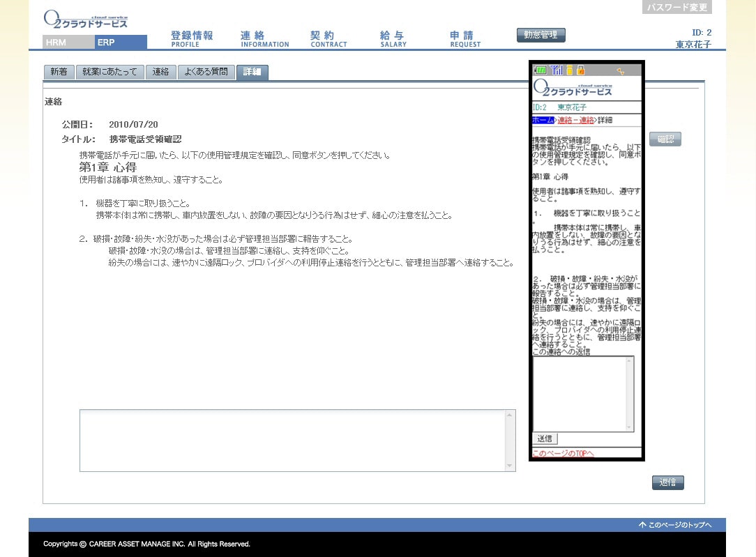Click into the phone preview reply text area
This screenshot has width=756, height=557.
coord(579,394)
